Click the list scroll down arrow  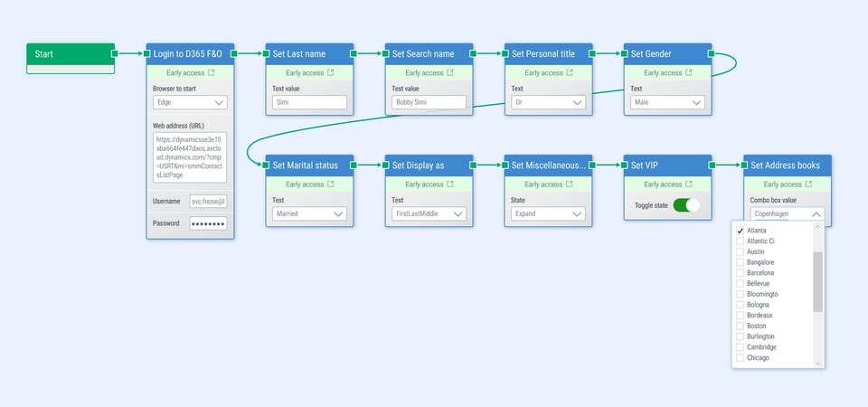pos(817,364)
